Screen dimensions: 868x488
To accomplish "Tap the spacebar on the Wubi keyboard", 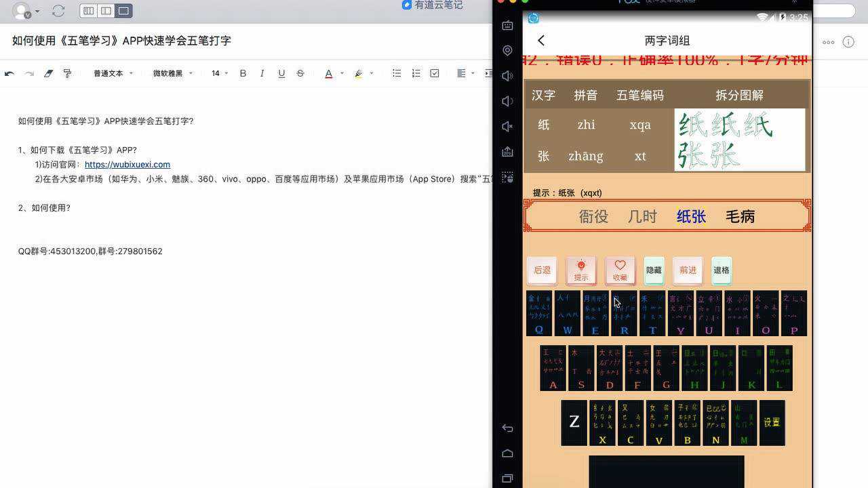I will coord(667,471).
